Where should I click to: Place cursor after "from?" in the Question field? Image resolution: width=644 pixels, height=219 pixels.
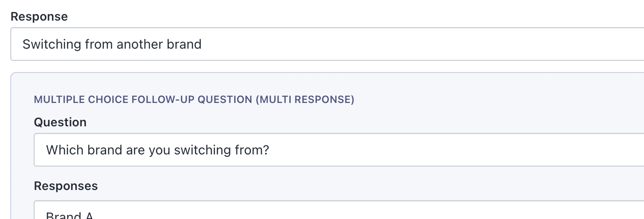click(270, 150)
